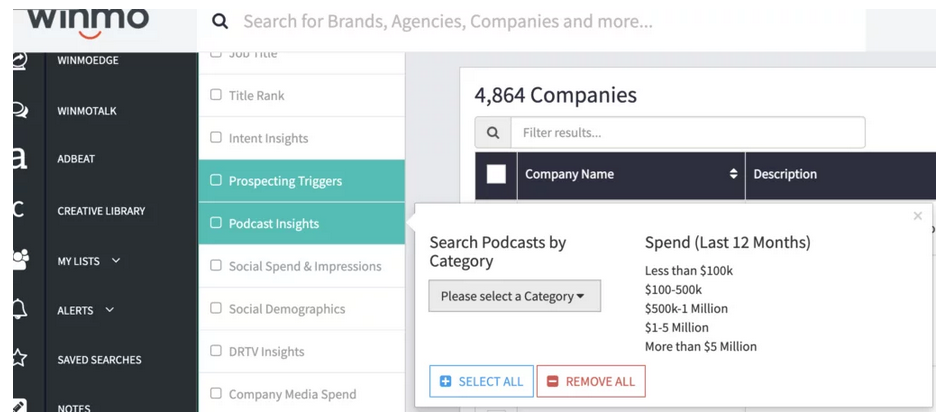Open Creative Library in the sidebar

point(101,211)
